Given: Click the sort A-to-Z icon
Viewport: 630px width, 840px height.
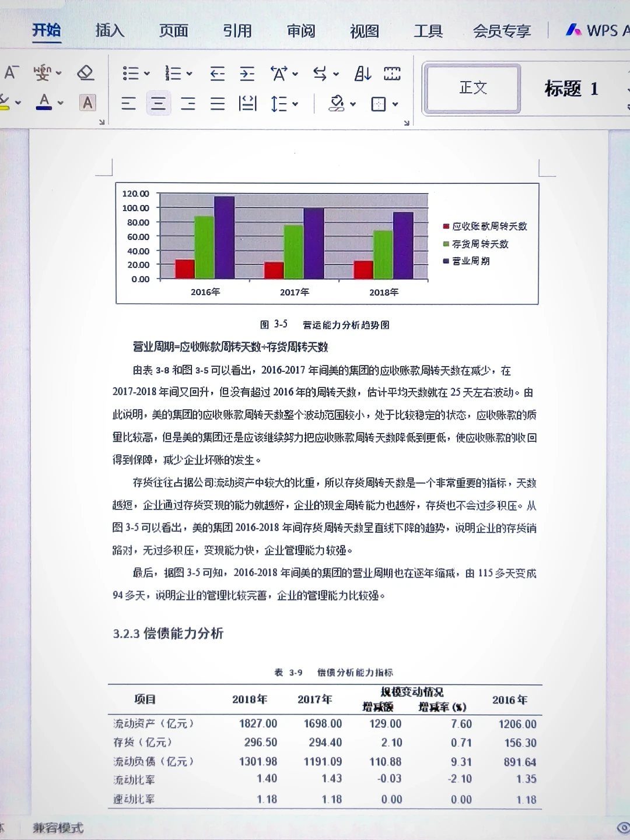Looking at the screenshot, I should coord(363,73).
